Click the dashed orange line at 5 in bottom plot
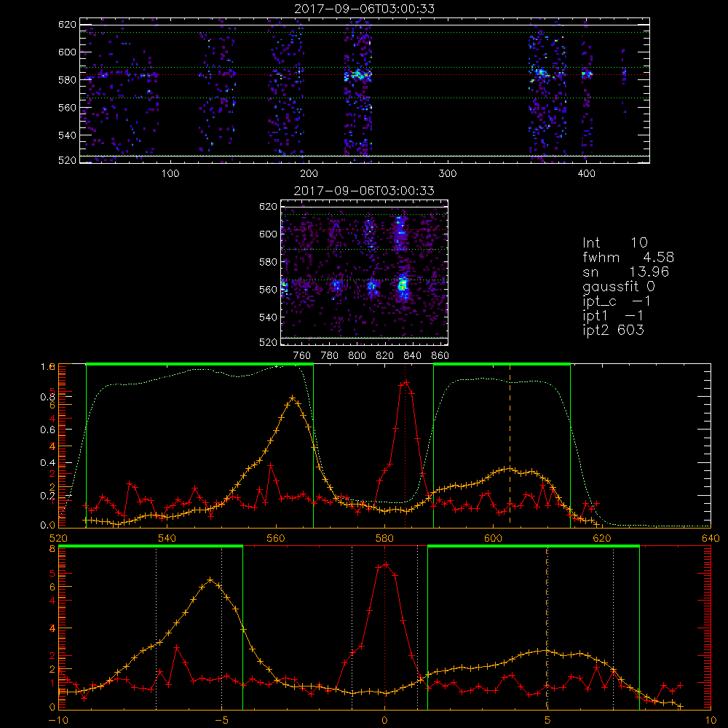The image size is (728, 728). (x=547, y=629)
